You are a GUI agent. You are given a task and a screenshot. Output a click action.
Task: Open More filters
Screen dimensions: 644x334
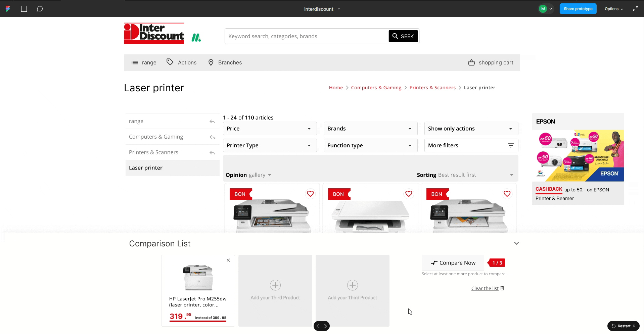pos(471,145)
